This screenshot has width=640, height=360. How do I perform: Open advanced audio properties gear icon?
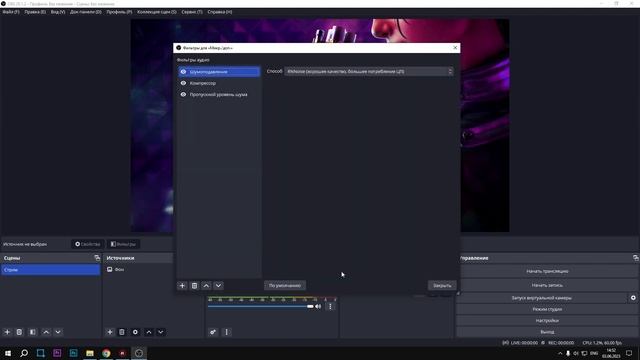point(213,332)
